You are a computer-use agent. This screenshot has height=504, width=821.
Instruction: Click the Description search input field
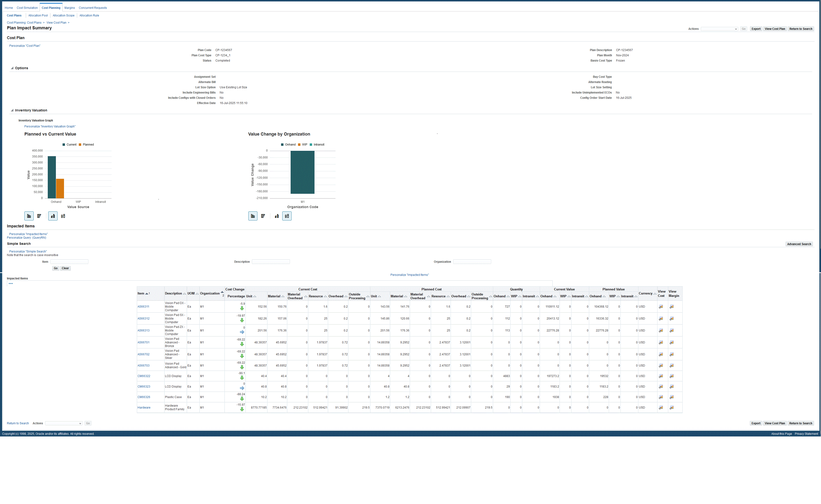tap(271, 262)
